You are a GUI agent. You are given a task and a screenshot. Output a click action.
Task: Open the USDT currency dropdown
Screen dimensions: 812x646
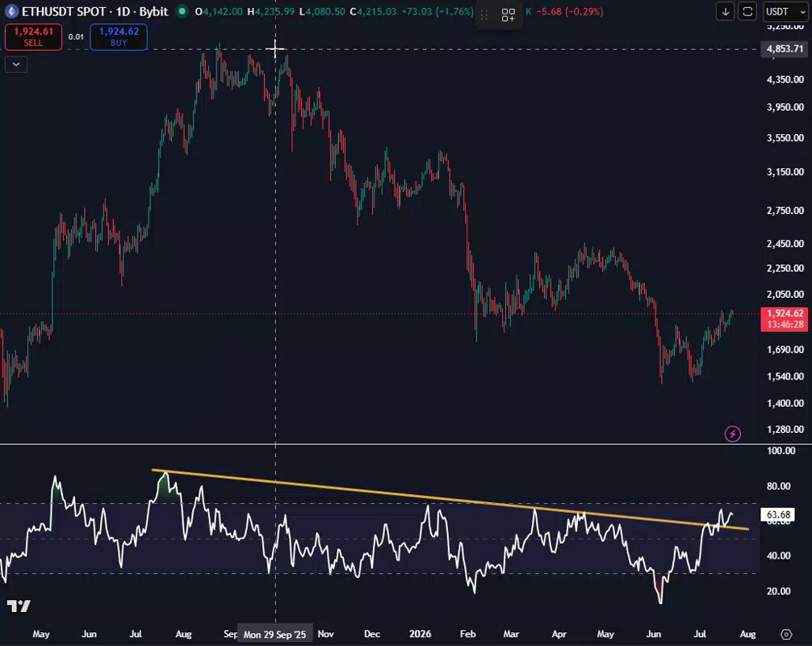pyautogui.click(x=785, y=11)
